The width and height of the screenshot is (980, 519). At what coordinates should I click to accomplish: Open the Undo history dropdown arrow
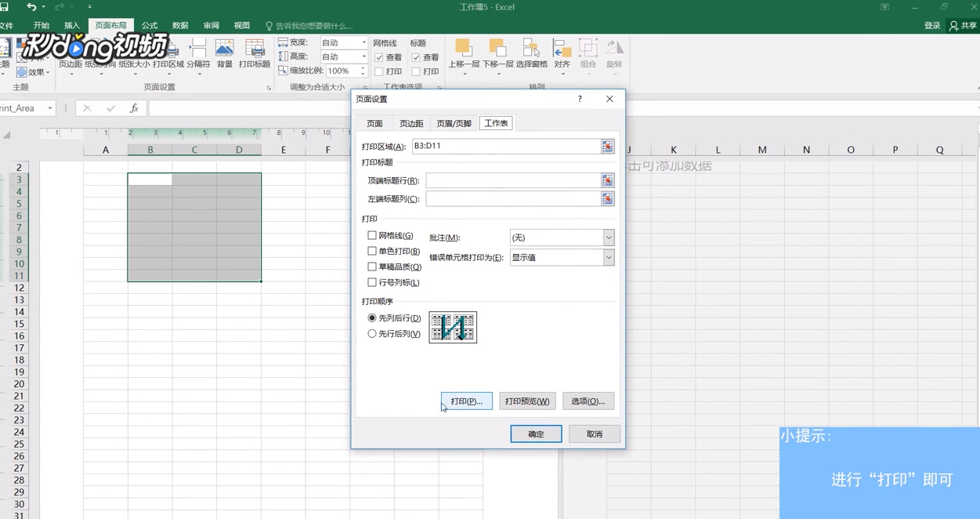(43, 7)
